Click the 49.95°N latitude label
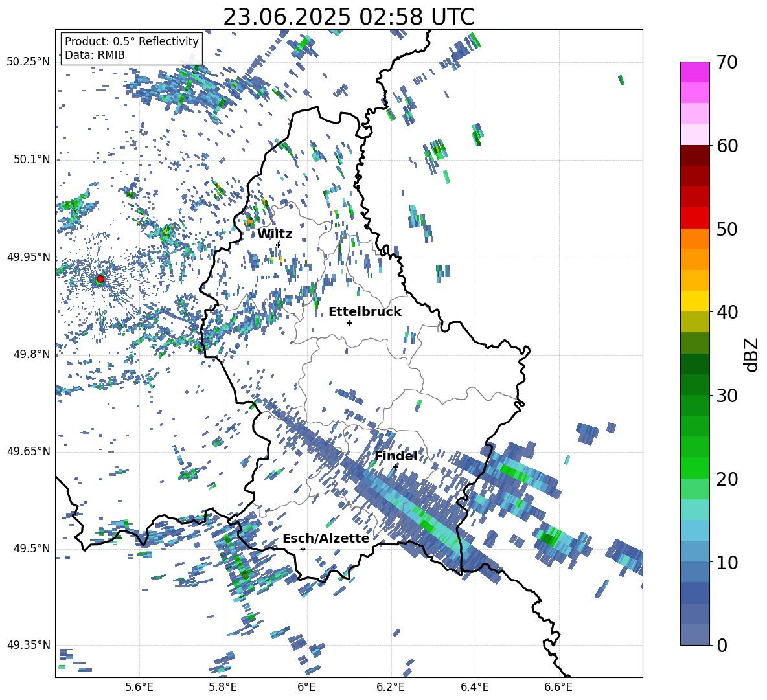 click(29, 257)
